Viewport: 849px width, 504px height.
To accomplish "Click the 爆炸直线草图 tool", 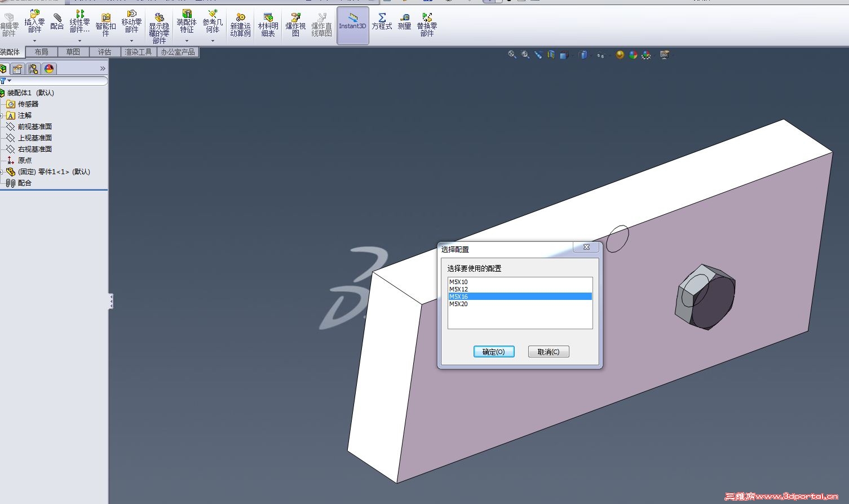I will (x=322, y=25).
